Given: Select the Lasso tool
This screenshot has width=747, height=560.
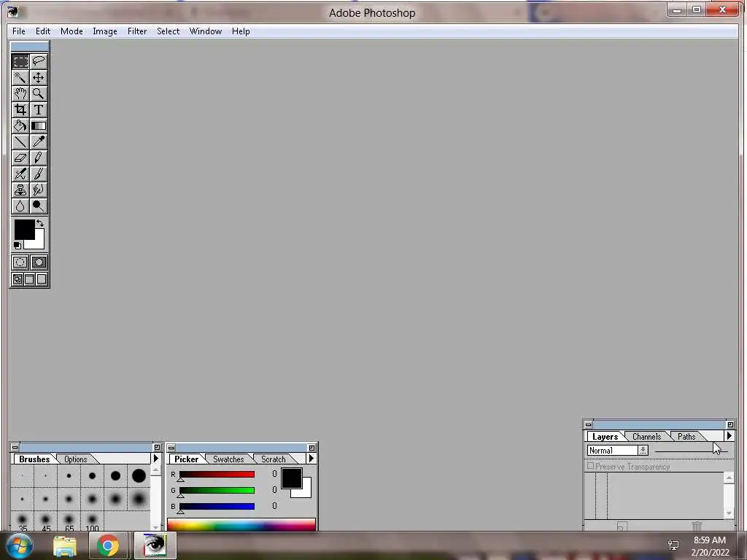Looking at the screenshot, I should click(x=39, y=61).
